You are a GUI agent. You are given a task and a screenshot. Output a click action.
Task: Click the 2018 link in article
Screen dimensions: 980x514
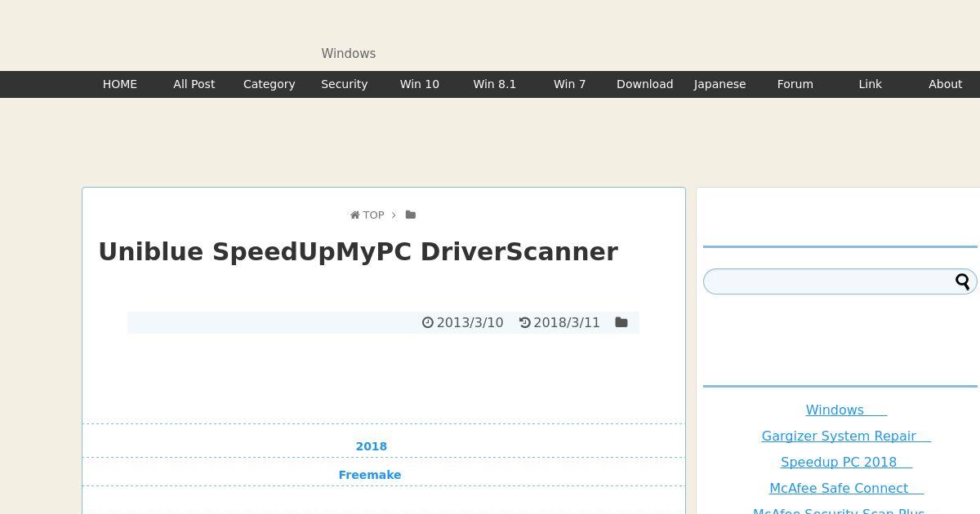point(372,446)
